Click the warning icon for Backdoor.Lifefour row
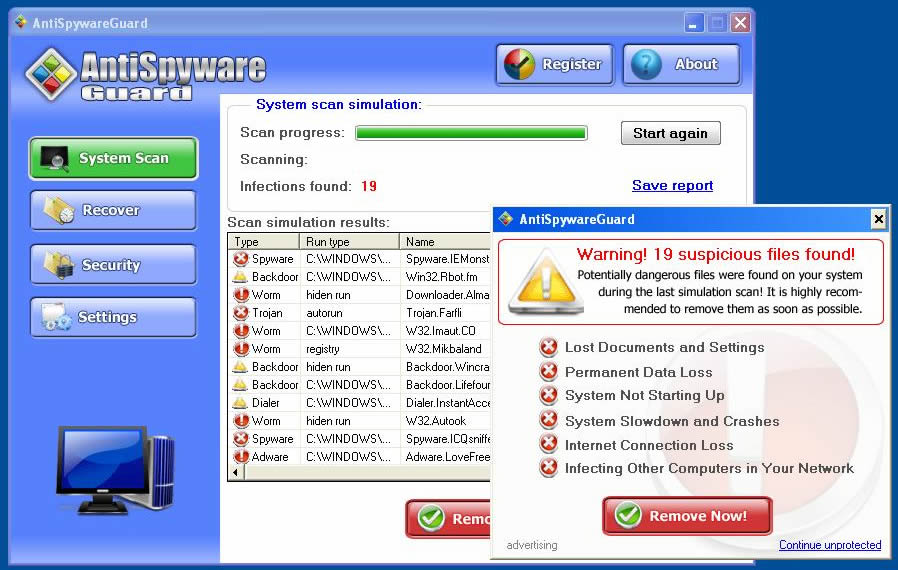The width and height of the screenshot is (898, 570). 241,384
